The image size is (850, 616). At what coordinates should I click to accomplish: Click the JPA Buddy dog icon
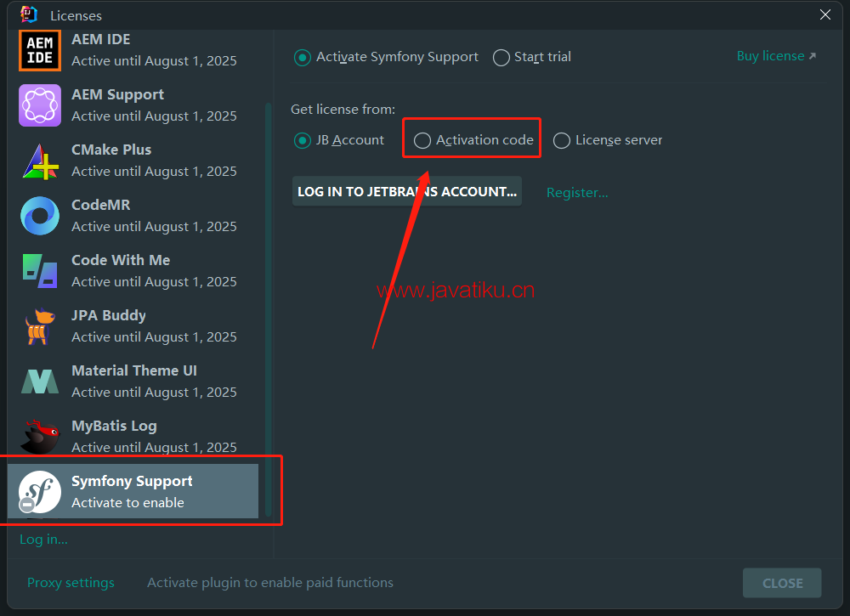click(40, 326)
